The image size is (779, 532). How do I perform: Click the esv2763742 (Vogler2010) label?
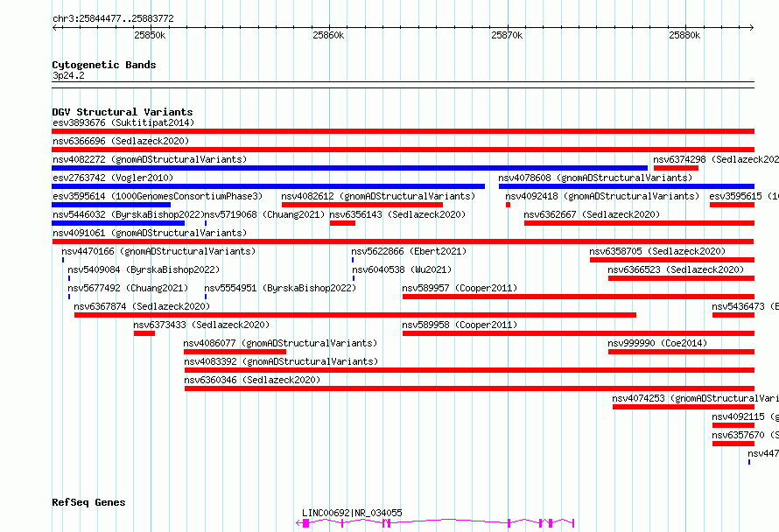(113, 178)
